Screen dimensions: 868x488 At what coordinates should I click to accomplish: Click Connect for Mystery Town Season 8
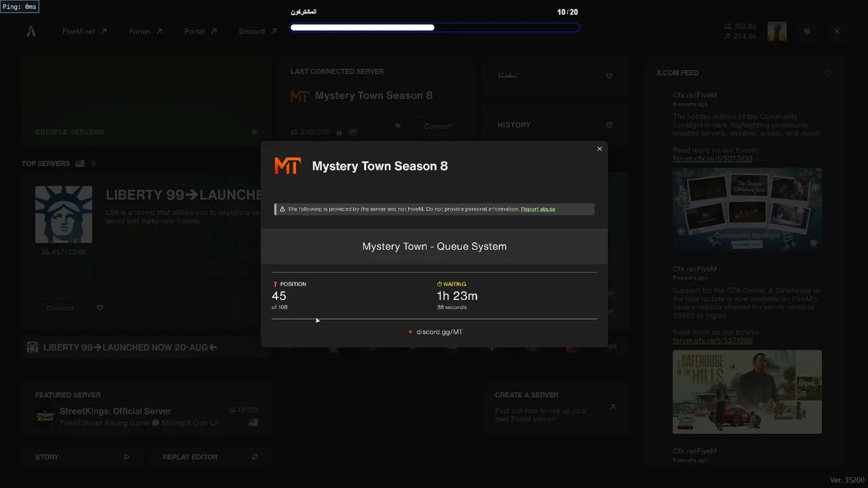[437, 126]
